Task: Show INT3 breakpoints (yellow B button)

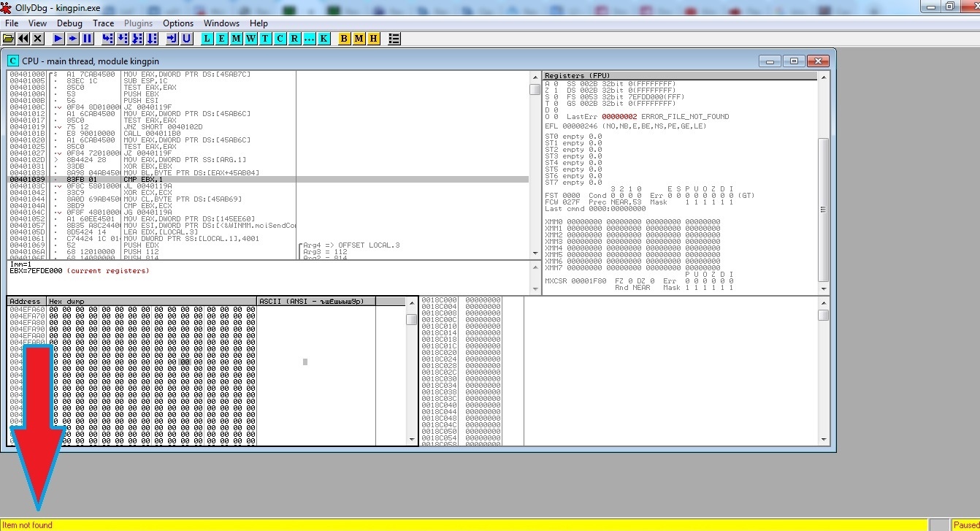Action: 344,38
